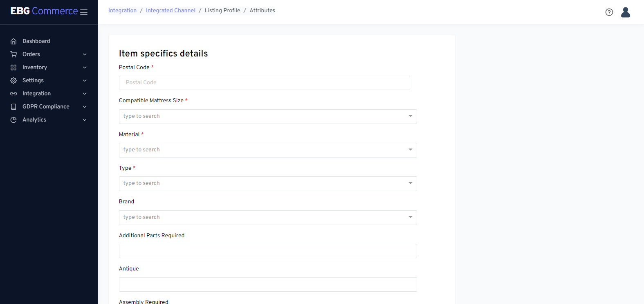The image size is (644, 304).
Task: Expand the Orders submenu chevron
Action: tap(85, 54)
